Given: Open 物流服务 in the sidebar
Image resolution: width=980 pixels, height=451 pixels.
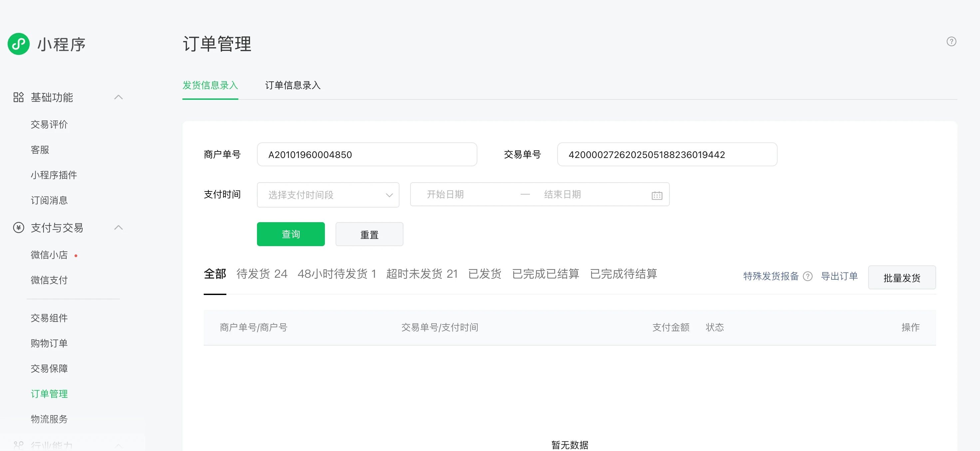Looking at the screenshot, I should pos(49,419).
